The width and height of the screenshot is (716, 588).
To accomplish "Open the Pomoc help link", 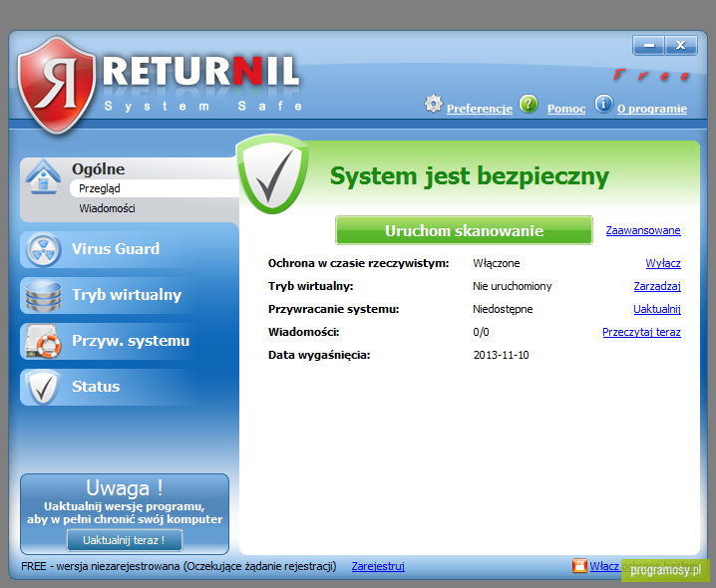I will click(x=566, y=109).
